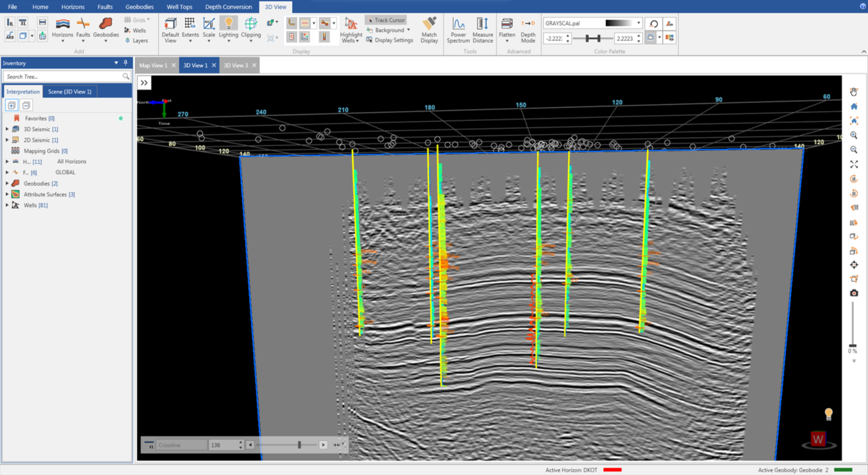Click the Display Settings button
868x475 pixels.
point(390,40)
